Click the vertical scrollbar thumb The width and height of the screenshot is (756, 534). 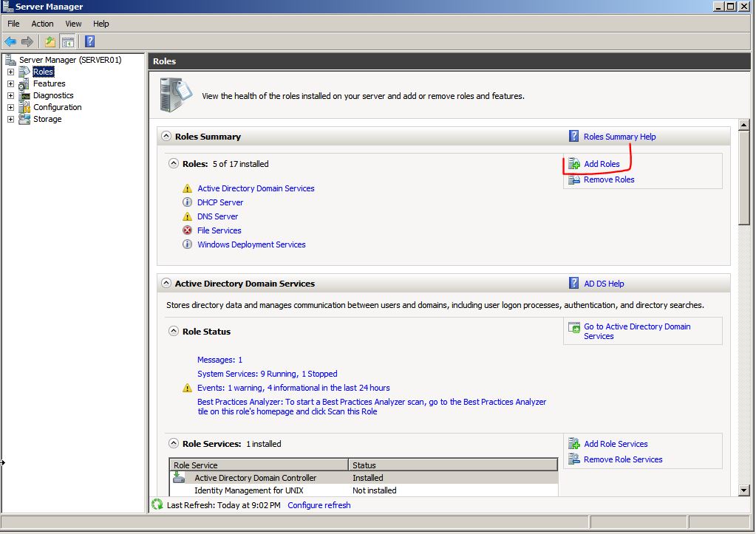tap(743, 178)
